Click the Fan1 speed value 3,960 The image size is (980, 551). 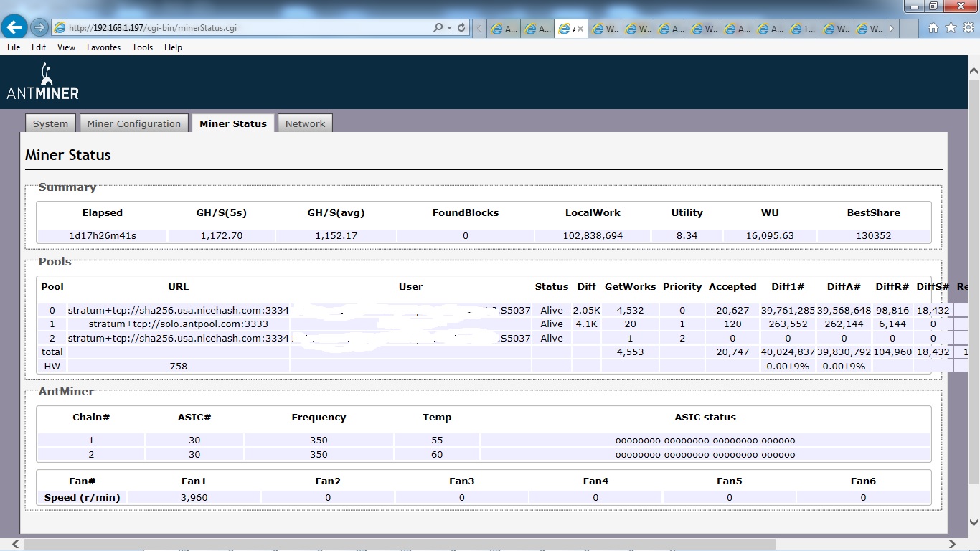coord(194,498)
